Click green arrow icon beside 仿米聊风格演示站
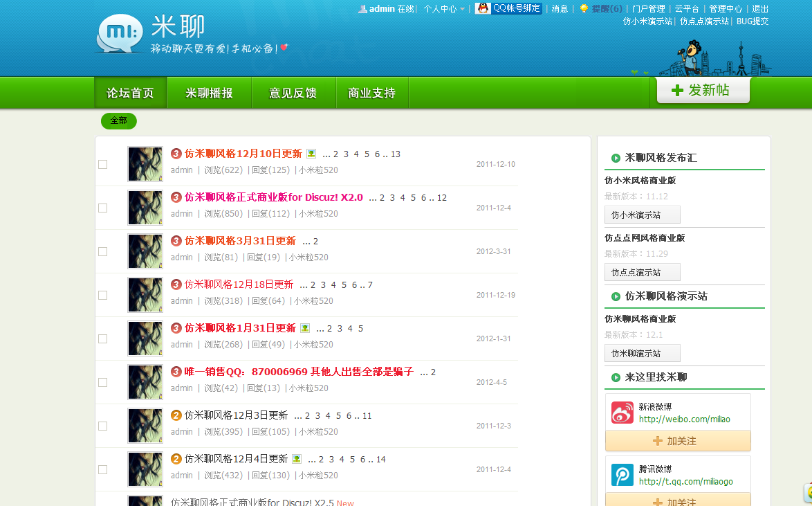 (616, 296)
